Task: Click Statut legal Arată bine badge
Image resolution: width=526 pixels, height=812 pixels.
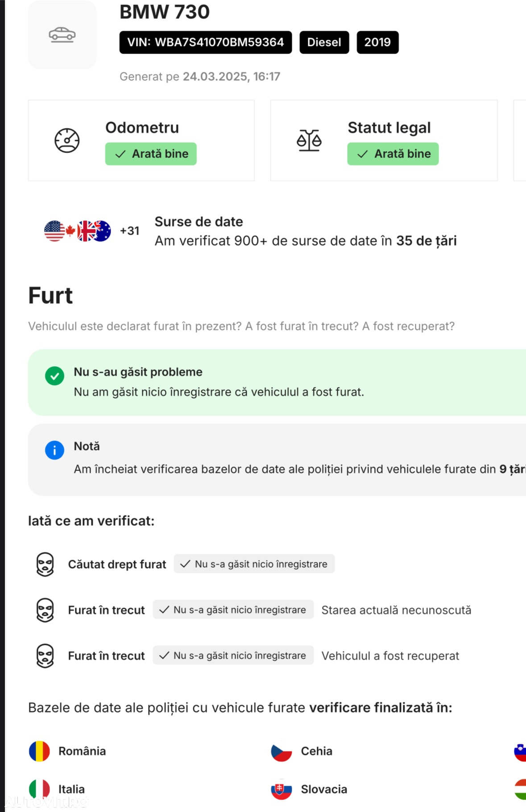Action: point(393,154)
